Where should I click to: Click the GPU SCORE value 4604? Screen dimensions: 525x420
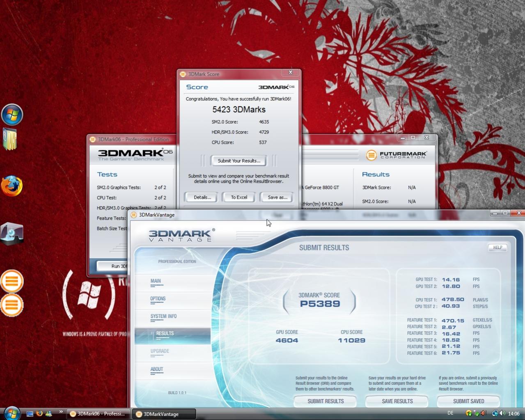point(287,340)
